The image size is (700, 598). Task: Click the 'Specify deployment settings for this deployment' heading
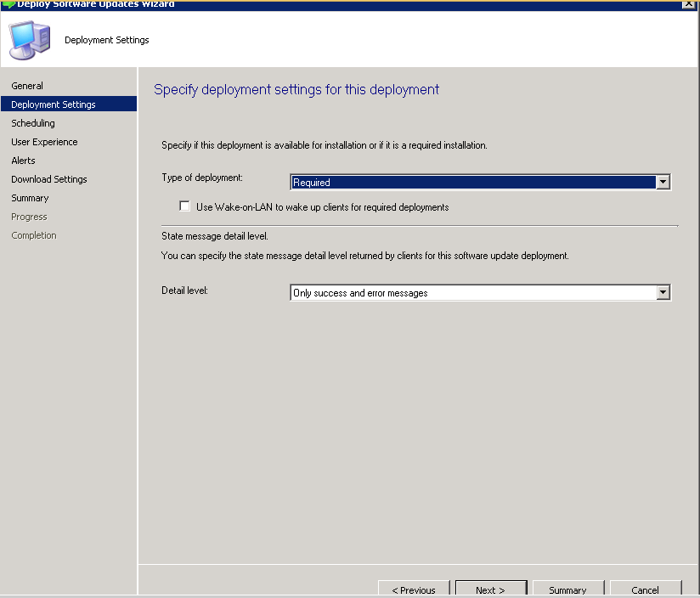296,90
